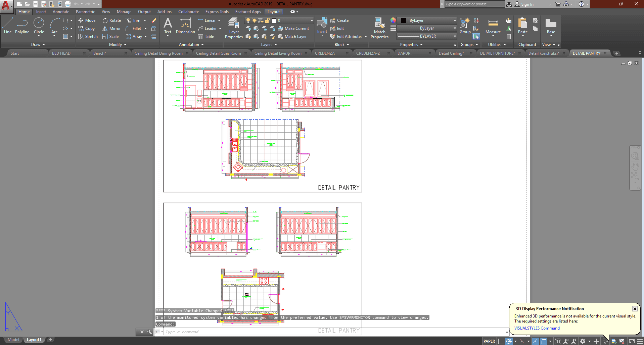Switch to the DAPUR drawing tab

(404, 53)
